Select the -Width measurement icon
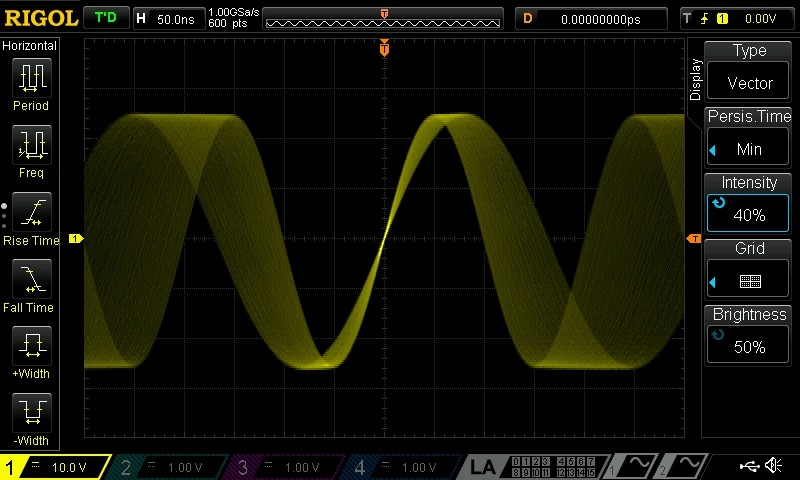 [x=30, y=414]
